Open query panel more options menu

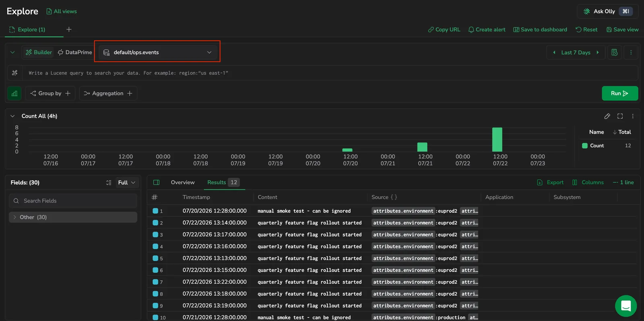[631, 52]
